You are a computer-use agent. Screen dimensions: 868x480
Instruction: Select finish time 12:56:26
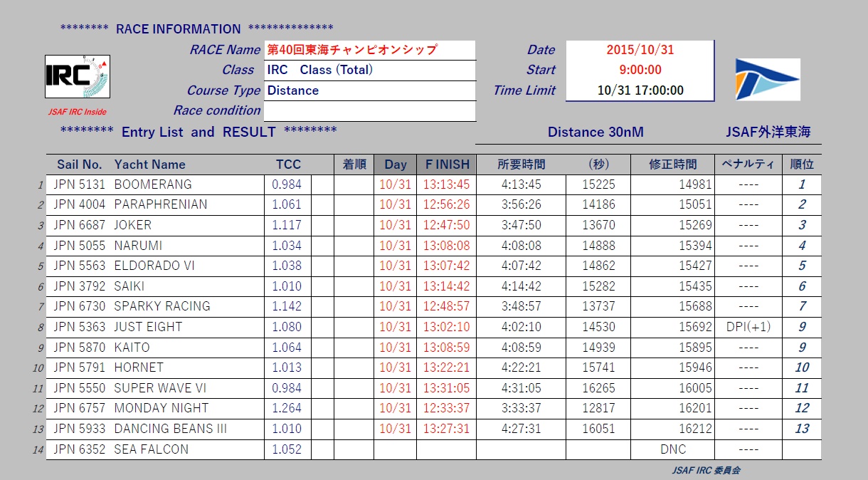(x=446, y=204)
